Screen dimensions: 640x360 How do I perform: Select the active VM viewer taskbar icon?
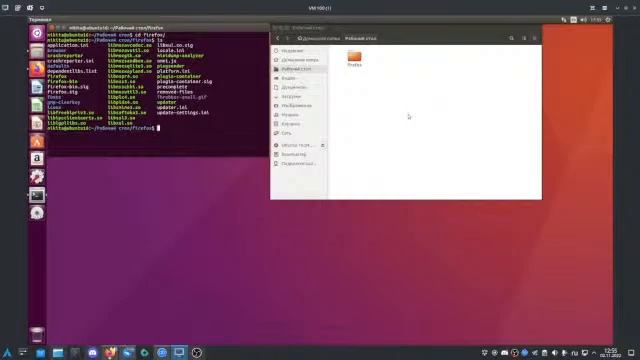[x=179, y=353]
